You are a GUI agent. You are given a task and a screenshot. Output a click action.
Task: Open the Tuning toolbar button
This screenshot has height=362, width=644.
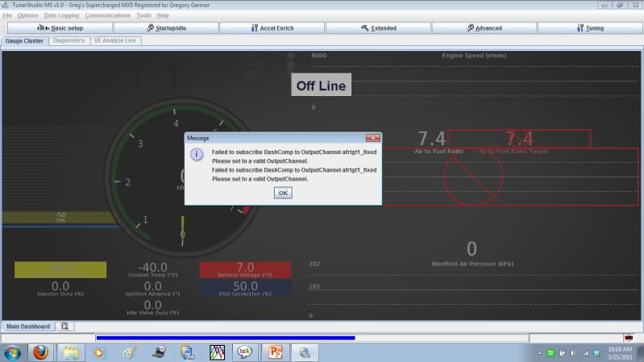pos(590,28)
